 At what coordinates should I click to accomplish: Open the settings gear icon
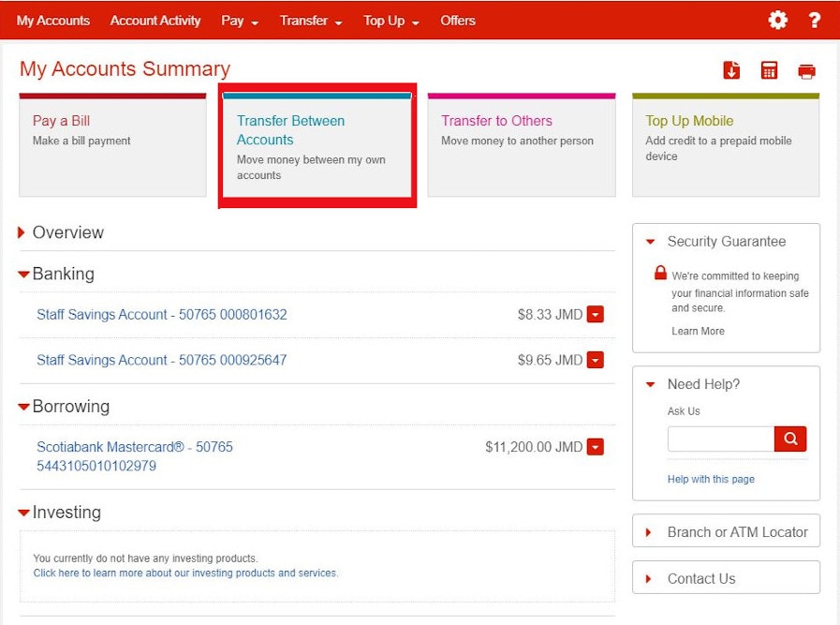[777, 20]
